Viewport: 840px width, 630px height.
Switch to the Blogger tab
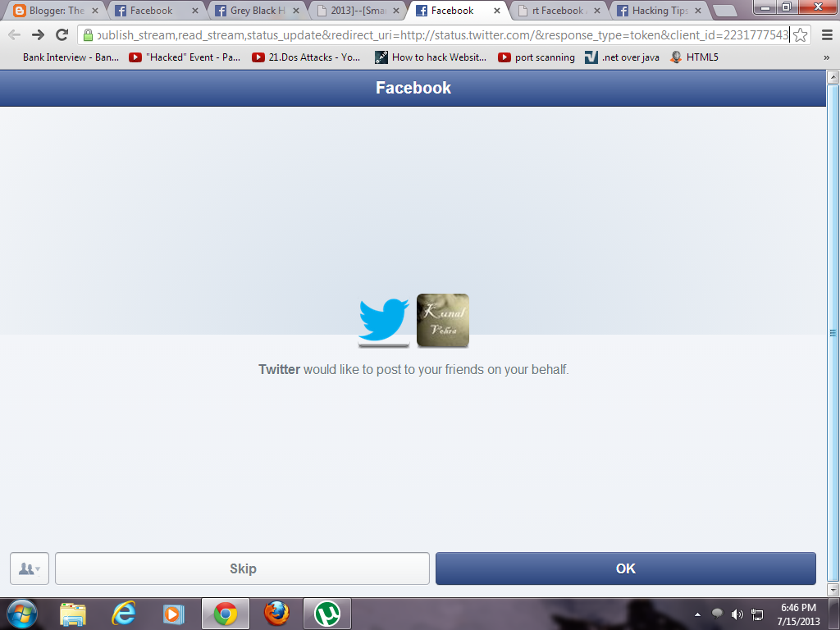coord(55,10)
